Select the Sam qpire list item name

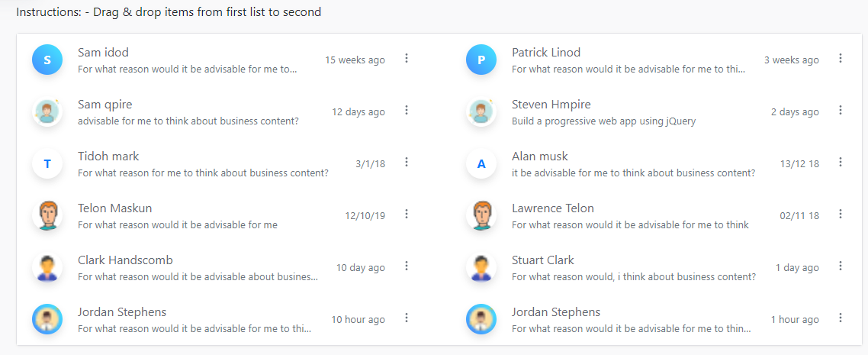(x=105, y=105)
